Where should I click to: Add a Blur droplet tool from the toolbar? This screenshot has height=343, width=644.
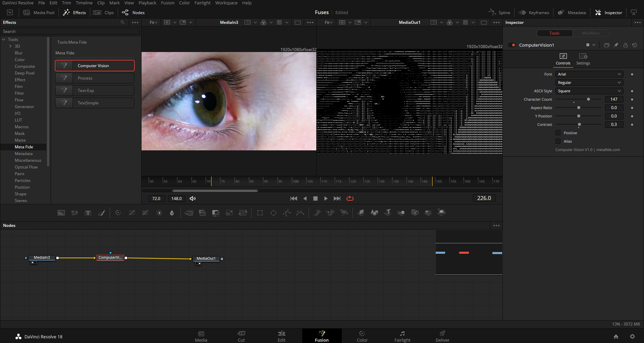(172, 213)
